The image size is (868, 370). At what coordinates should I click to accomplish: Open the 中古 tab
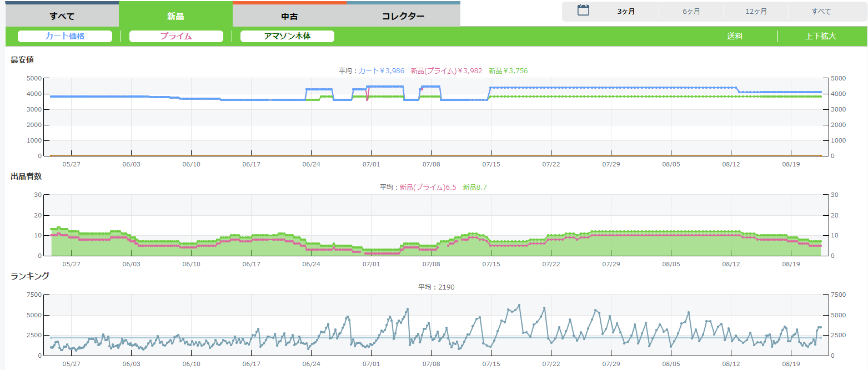coord(289,16)
